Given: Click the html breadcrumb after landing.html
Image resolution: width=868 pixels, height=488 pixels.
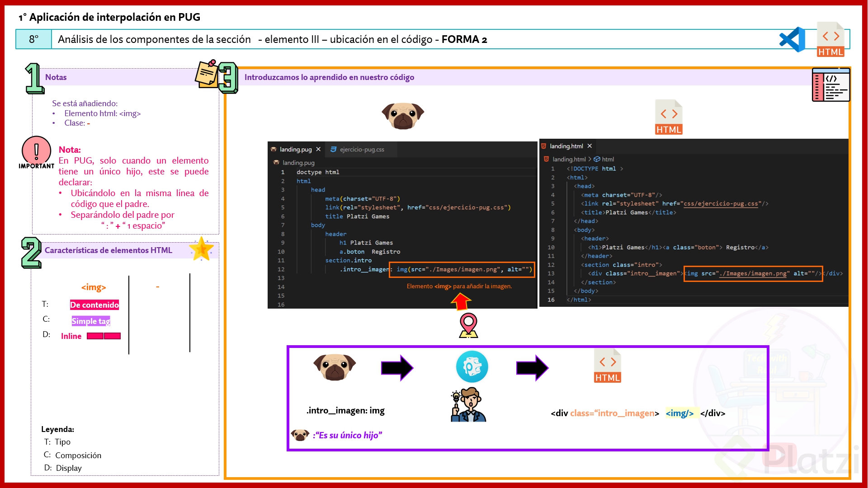Looking at the screenshot, I should [607, 159].
